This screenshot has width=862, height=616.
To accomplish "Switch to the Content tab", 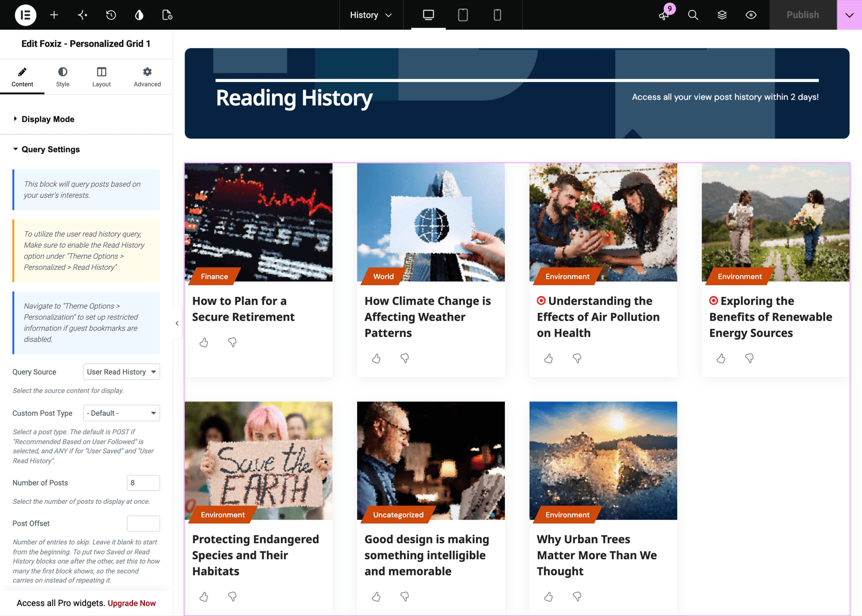I will tap(22, 77).
